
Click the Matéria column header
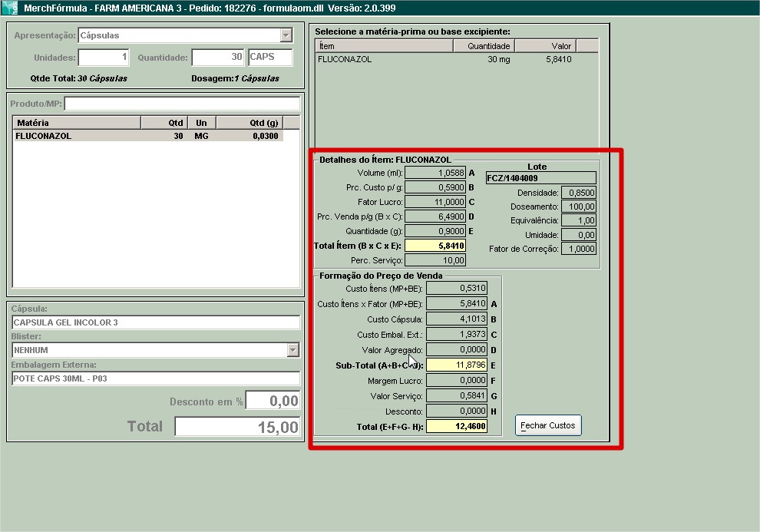[x=77, y=123]
